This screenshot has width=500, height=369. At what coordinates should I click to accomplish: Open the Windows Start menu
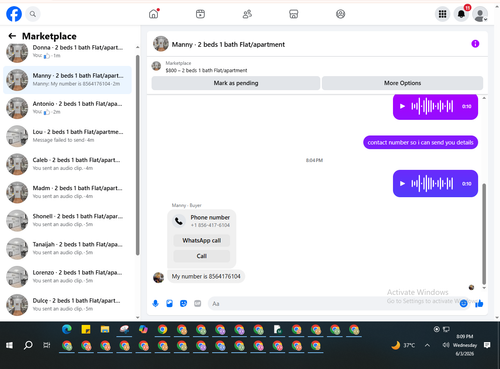point(9,345)
